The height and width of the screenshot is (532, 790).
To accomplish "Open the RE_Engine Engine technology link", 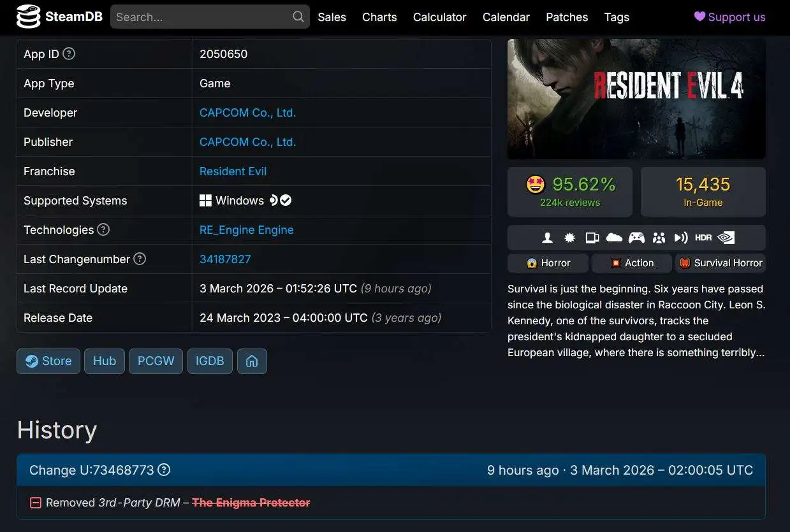I will coord(246,230).
